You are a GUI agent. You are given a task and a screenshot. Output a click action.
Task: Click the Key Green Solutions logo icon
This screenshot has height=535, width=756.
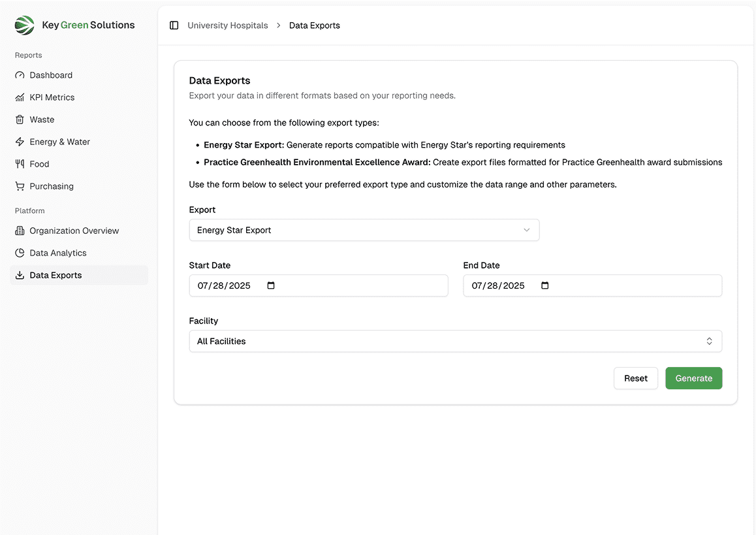[24, 25]
